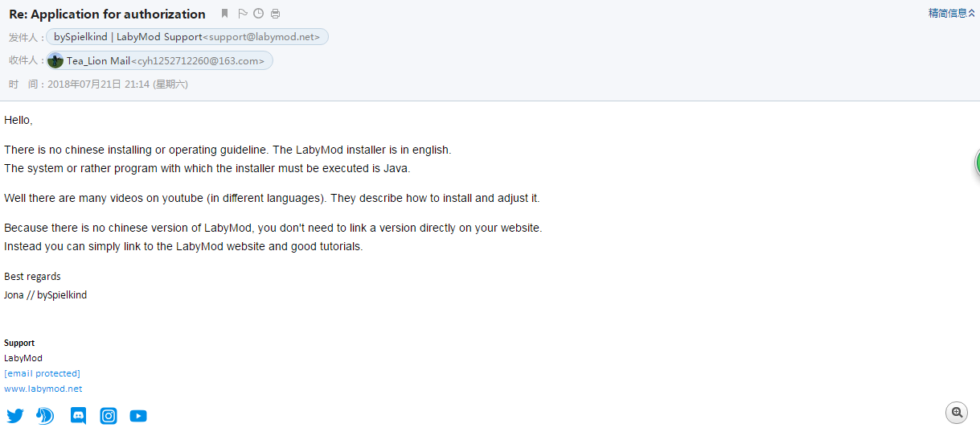Open the www.labymod.net link
The height and width of the screenshot is (428, 980).
pyautogui.click(x=43, y=389)
